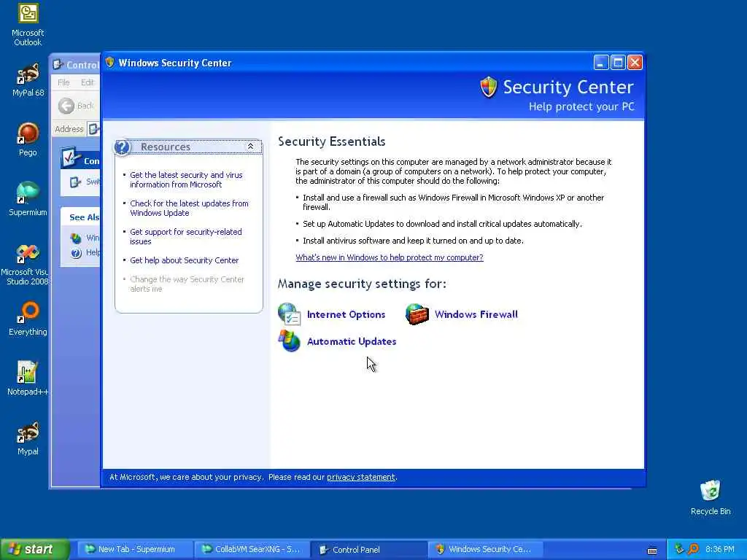
Task: Open What's new in Windows link
Action: [390, 257]
